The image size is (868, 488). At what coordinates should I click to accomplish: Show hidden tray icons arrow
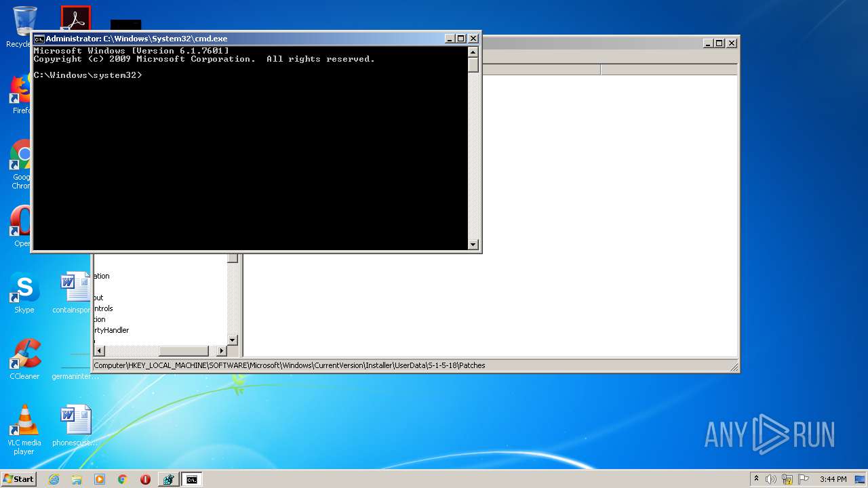756,479
